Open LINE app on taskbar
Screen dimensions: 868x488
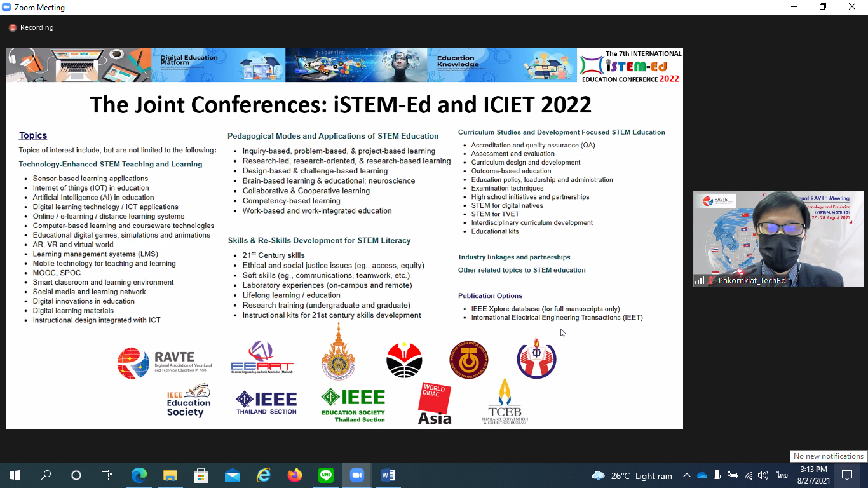(x=325, y=475)
